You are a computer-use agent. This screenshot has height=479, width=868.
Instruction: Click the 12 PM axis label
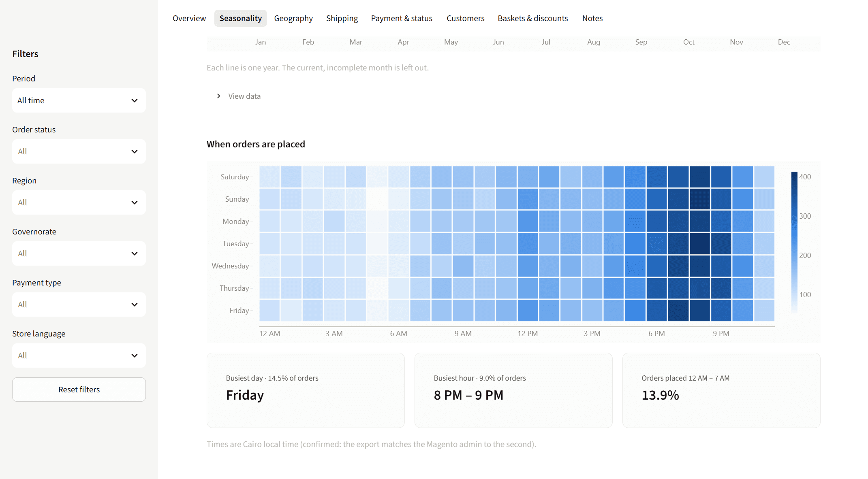pos(528,334)
